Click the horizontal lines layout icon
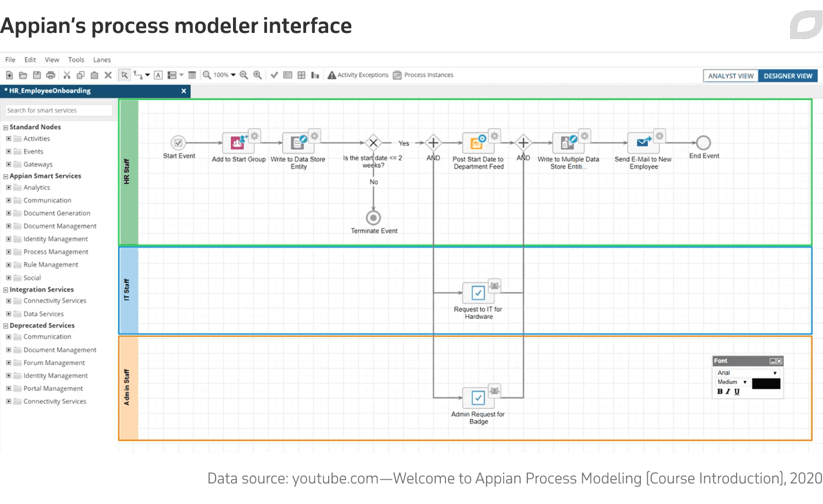823x504 pixels. [192, 75]
